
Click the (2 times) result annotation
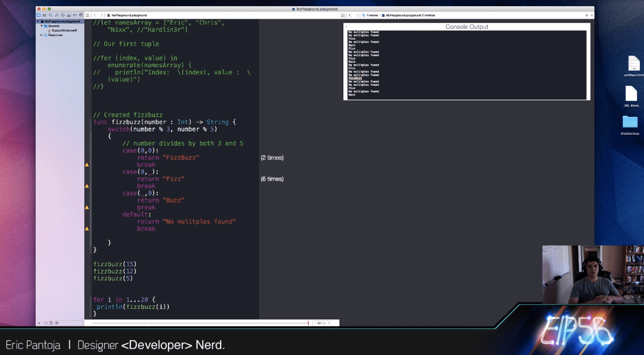(x=272, y=158)
